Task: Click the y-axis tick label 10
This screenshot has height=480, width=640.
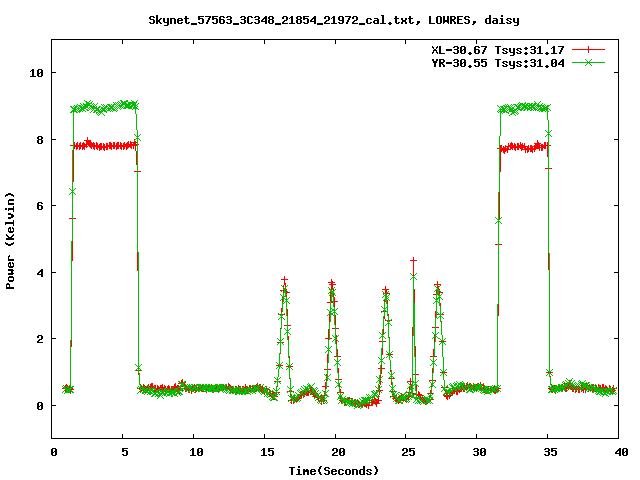Action: point(36,73)
